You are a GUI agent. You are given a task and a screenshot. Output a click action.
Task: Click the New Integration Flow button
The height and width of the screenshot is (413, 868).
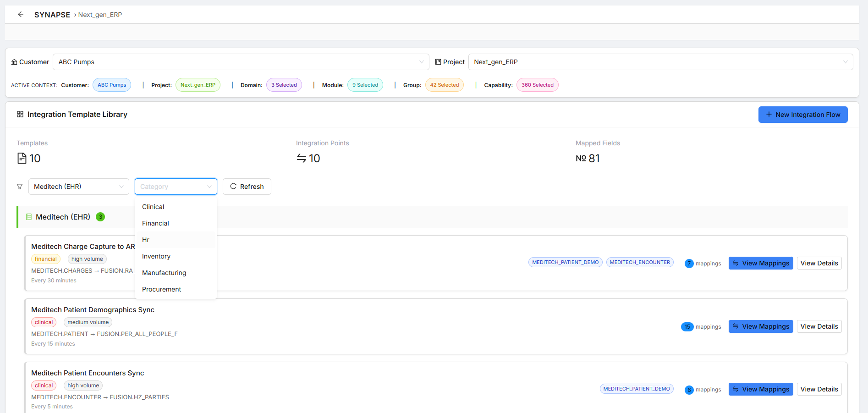[x=802, y=114]
